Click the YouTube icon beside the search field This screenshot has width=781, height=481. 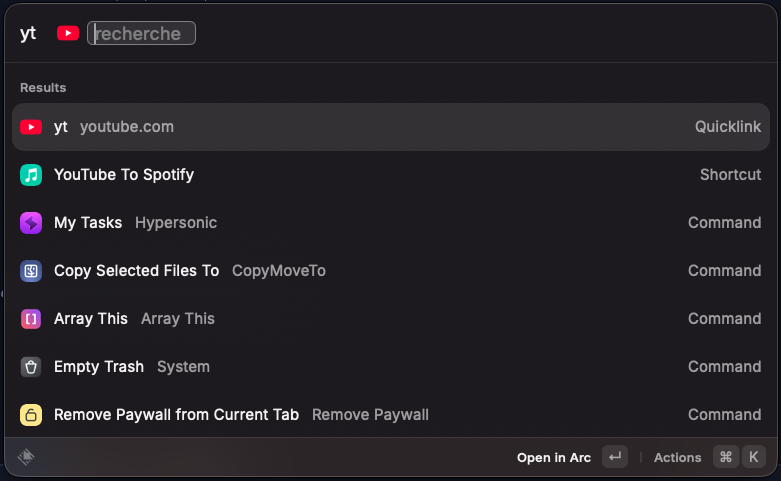pos(68,33)
